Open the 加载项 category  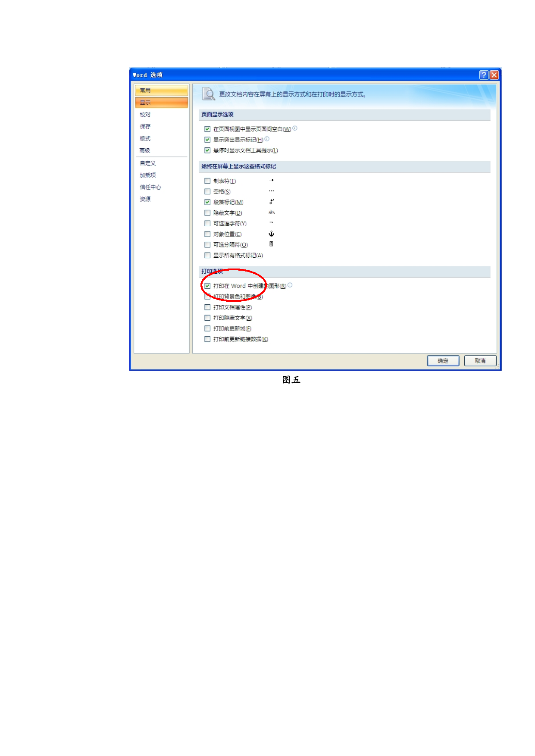pyautogui.click(x=148, y=175)
